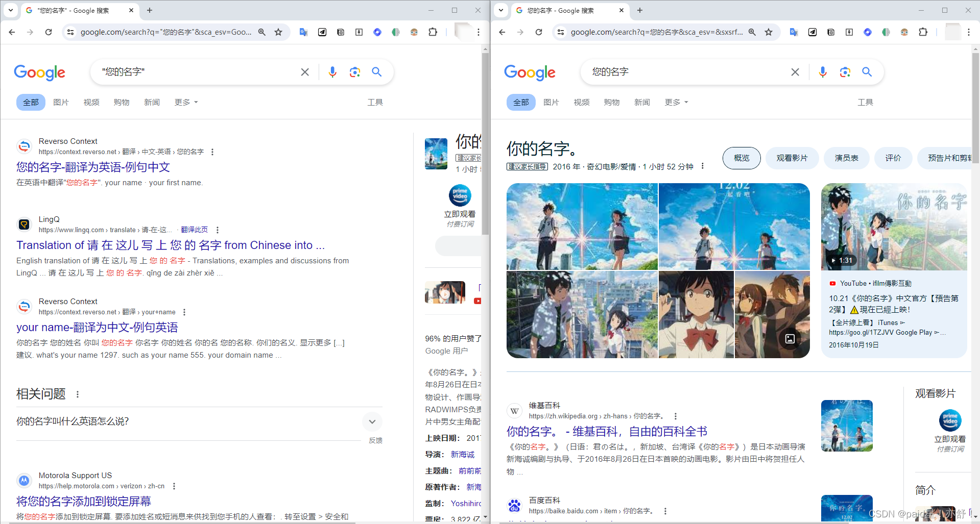Open Wikipedia result poster thumbnail
Viewport: 980px width, 524px height.
[x=847, y=426]
